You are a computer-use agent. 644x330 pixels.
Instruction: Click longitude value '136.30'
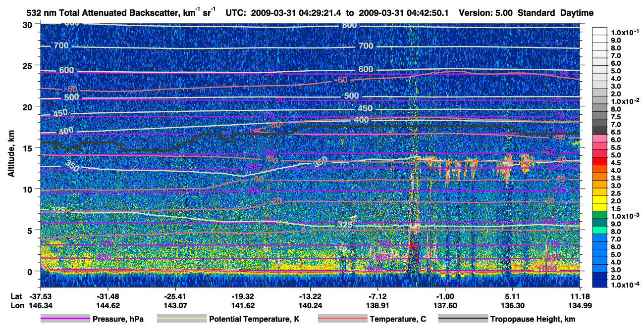pyautogui.click(x=512, y=305)
